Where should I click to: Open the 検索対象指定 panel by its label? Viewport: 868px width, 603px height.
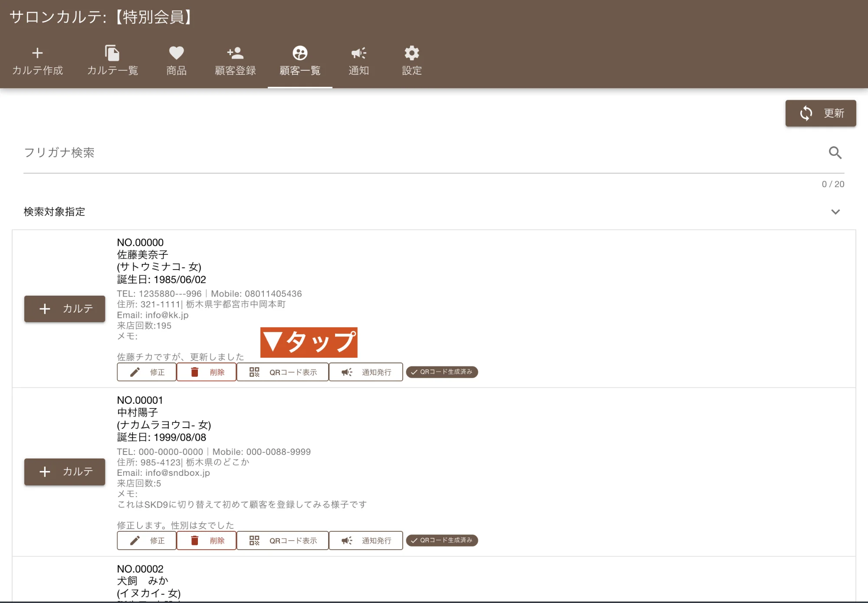[x=54, y=212]
